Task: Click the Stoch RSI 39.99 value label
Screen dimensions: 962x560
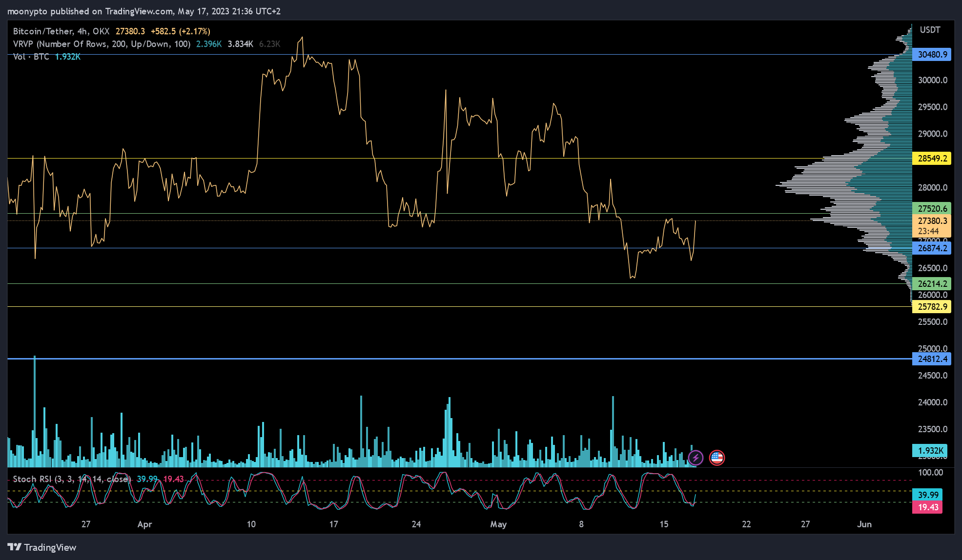Action: tap(927, 495)
